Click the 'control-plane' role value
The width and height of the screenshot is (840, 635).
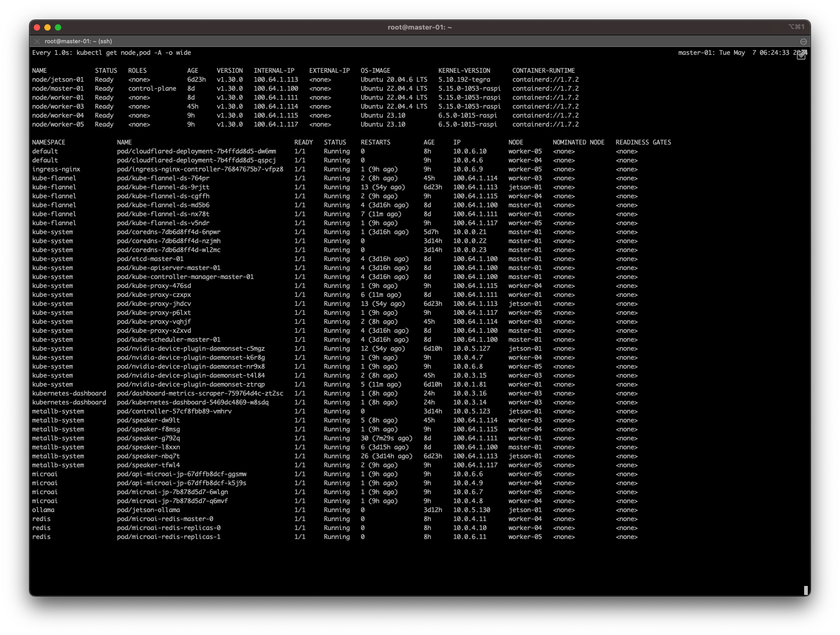[152, 89]
